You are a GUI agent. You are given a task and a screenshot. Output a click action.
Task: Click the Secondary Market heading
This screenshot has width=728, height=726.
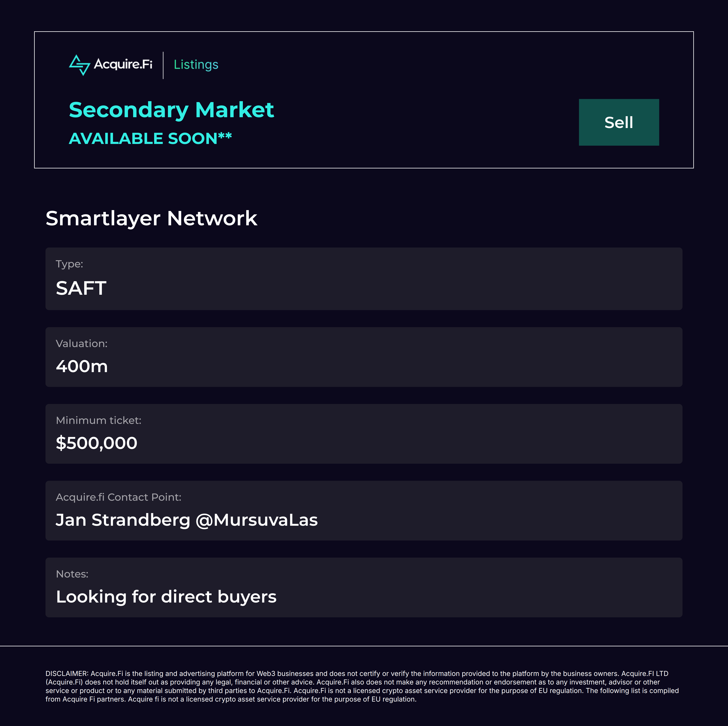[x=171, y=110]
